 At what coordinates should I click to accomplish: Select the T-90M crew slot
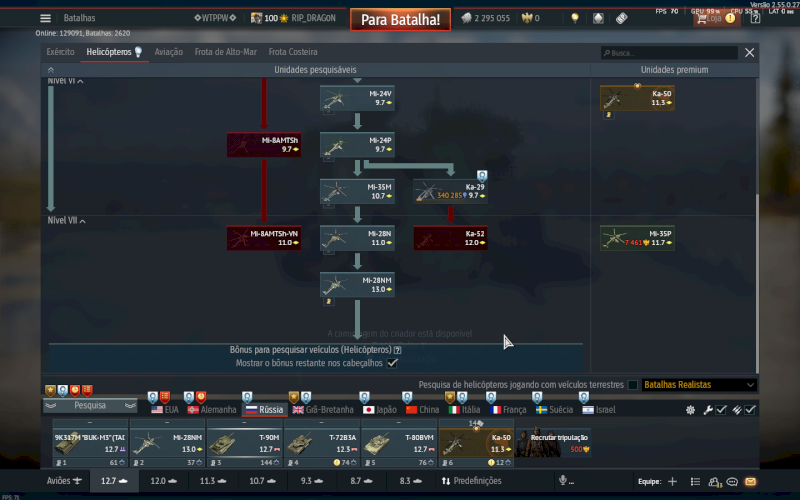[x=244, y=443]
